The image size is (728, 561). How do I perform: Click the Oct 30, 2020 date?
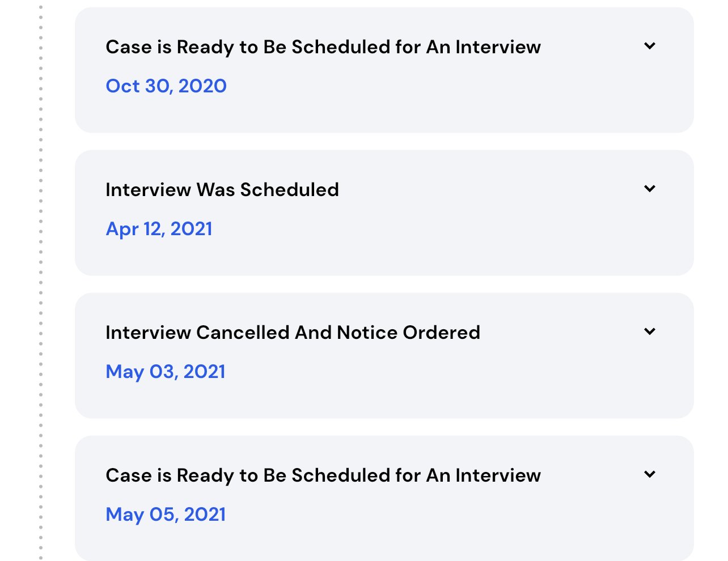(166, 86)
